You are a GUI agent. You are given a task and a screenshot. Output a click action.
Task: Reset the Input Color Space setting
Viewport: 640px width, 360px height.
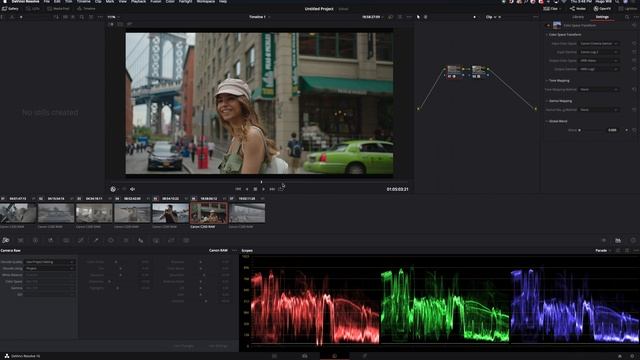pyautogui.click(x=634, y=43)
